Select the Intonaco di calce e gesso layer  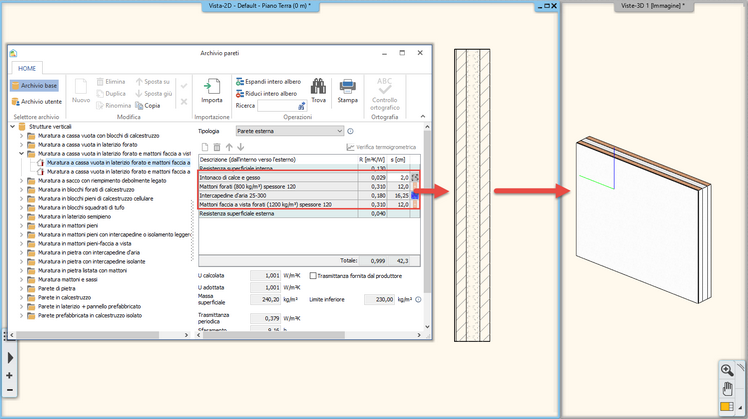(309, 178)
